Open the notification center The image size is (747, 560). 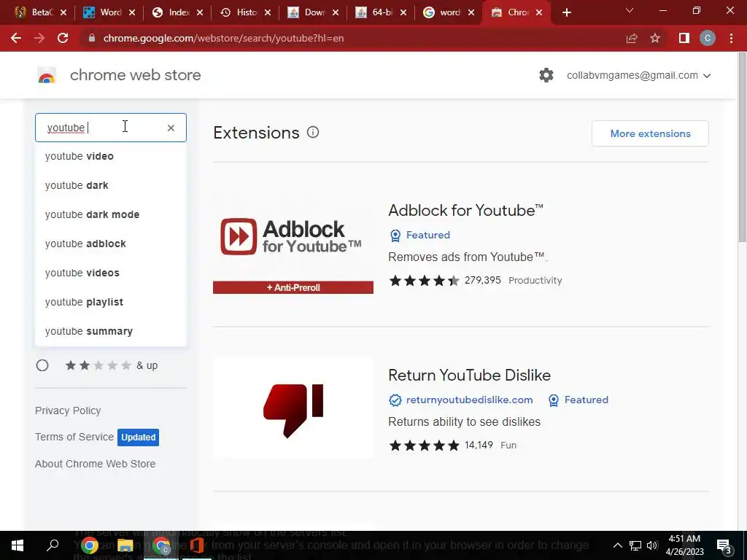(724, 545)
